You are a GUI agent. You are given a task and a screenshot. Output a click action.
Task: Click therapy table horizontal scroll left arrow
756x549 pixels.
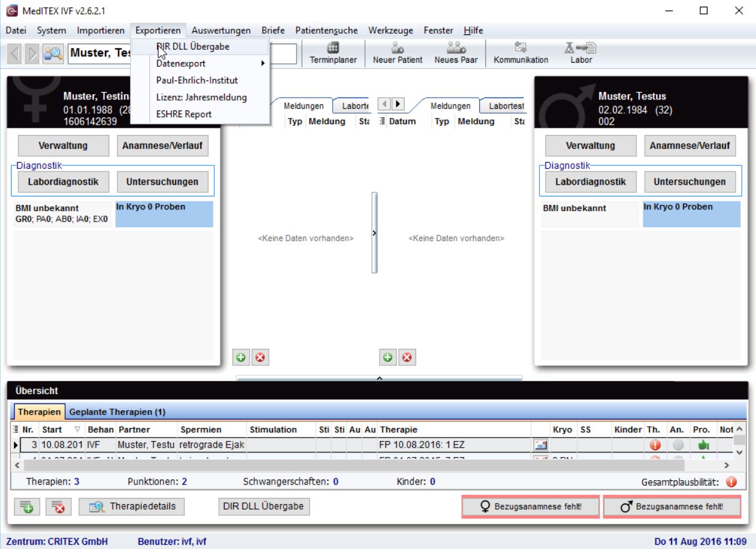pos(17,465)
